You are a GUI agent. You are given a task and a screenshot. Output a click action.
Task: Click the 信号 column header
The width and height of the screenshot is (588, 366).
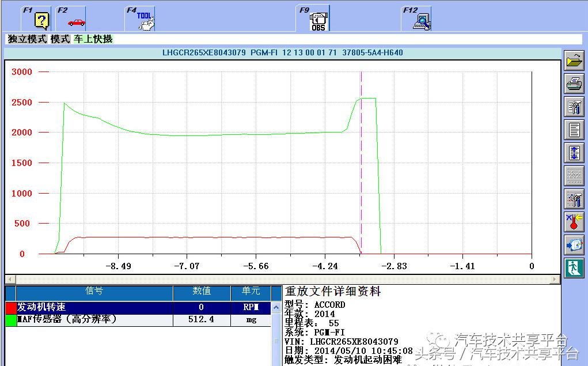click(x=94, y=292)
